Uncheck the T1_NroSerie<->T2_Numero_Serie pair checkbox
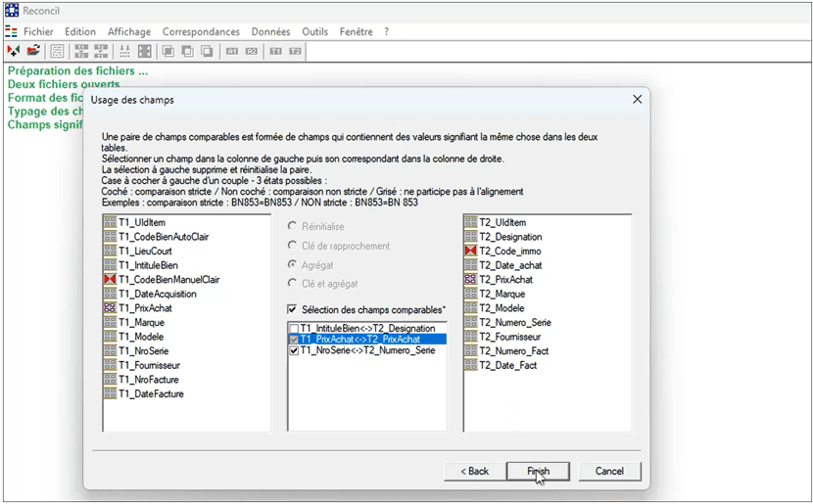This screenshot has height=504, width=813. [x=294, y=350]
